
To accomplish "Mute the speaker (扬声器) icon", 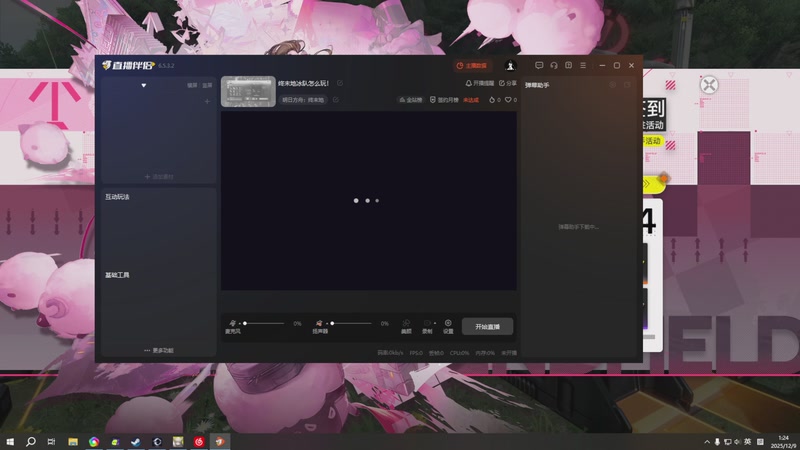I will click(x=319, y=323).
